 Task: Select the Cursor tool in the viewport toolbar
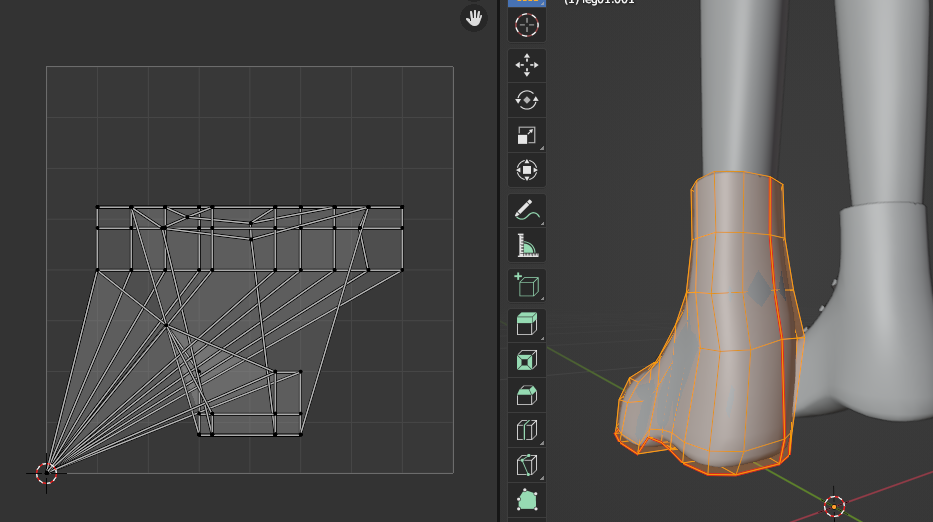527,26
